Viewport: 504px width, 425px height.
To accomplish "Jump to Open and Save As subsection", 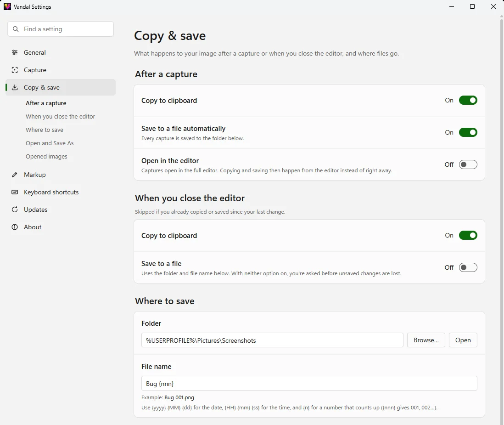I will [x=50, y=143].
